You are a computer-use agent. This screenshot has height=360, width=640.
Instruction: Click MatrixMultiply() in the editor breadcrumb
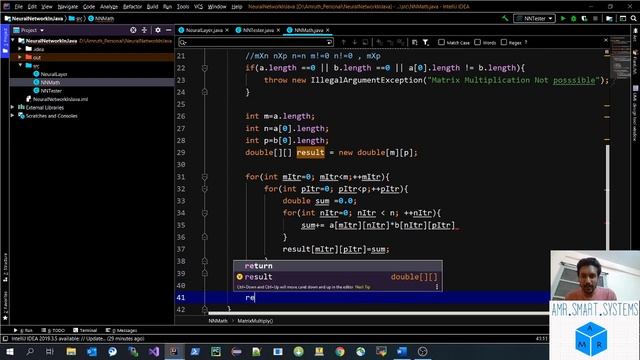pyautogui.click(x=256, y=321)
